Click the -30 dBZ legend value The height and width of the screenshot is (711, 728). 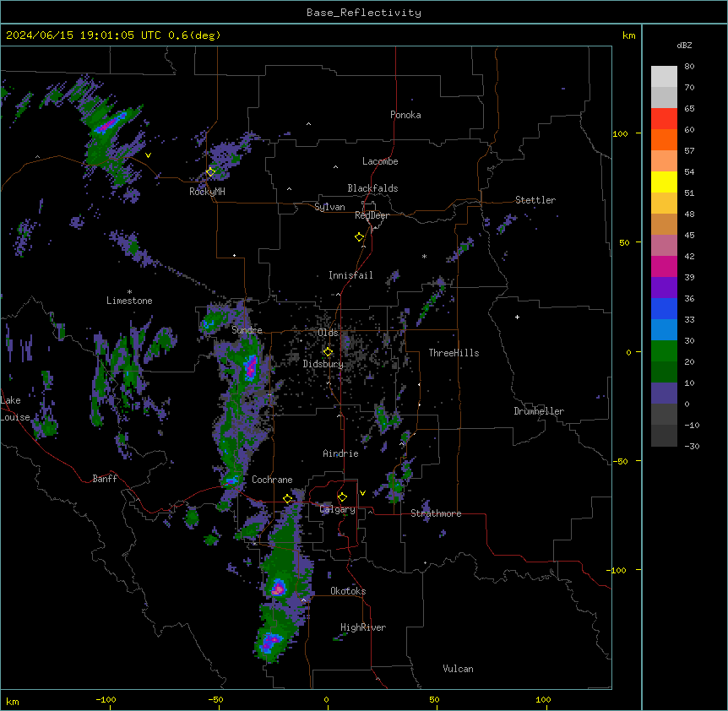692,447
